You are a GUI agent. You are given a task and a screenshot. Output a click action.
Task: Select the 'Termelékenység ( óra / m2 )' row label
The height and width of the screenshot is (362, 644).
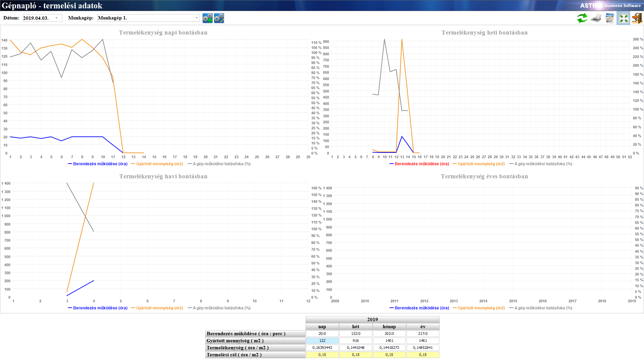pos(255,348)
